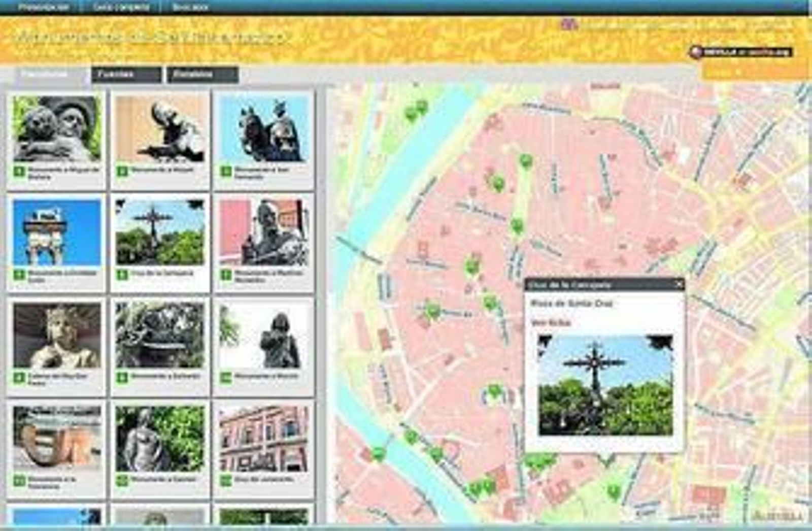Click green number badge under first monument
The image size is (812, 531).
point(19,172)
